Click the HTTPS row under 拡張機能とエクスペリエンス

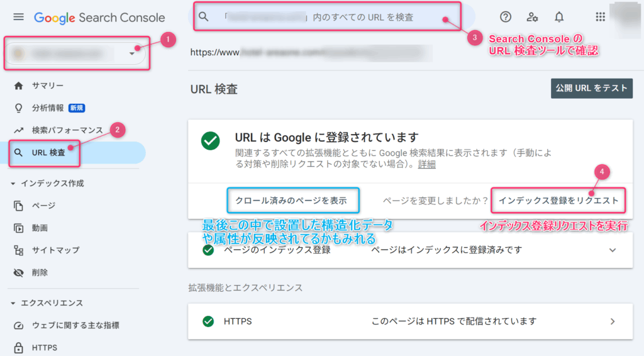(x=410, y=321)
